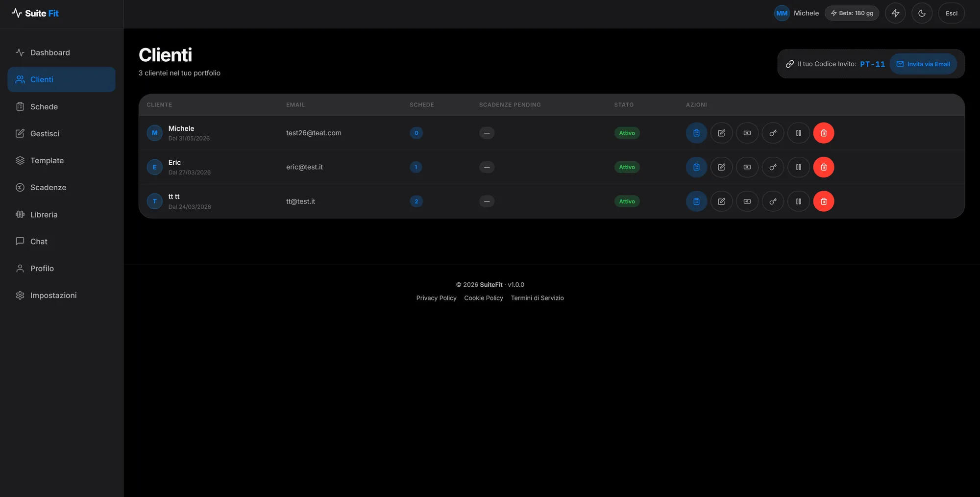980x497 pixels.
Task: Pause client Eric with the pause icon
Action: coord(798,167)
